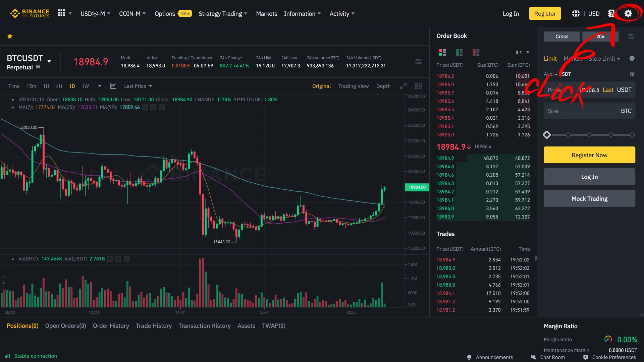Click the order size slider handle
The height and width of the screenshot is (362, 644).
(547, 135)
